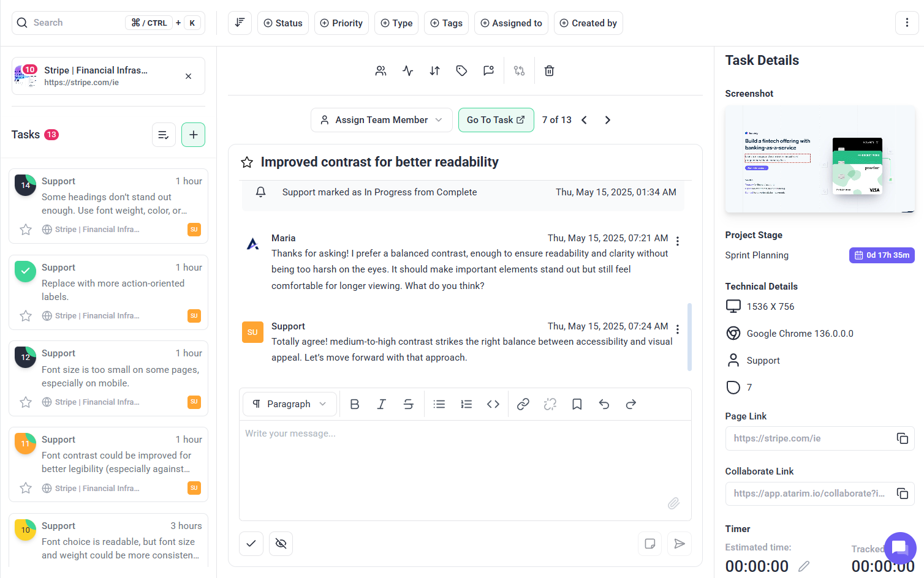This screenshot has height=578, width=924.
Task: Click the attachment paperclip icon
Action: pyautogui.click(x=673, y=503)
